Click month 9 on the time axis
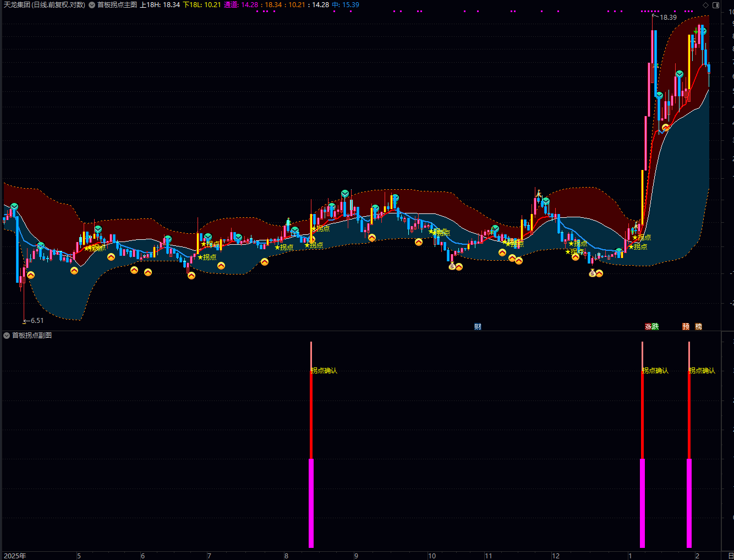 (356, 556)
